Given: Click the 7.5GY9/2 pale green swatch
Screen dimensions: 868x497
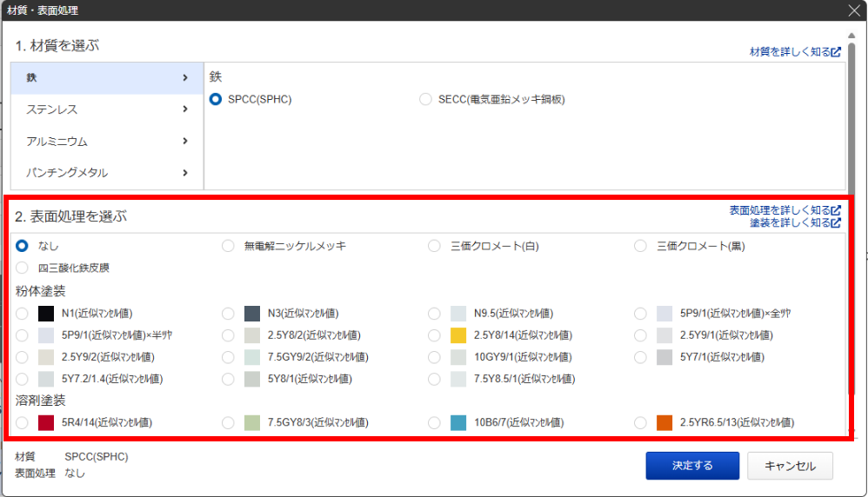Looking at the screenshot, I should point(252,358).
